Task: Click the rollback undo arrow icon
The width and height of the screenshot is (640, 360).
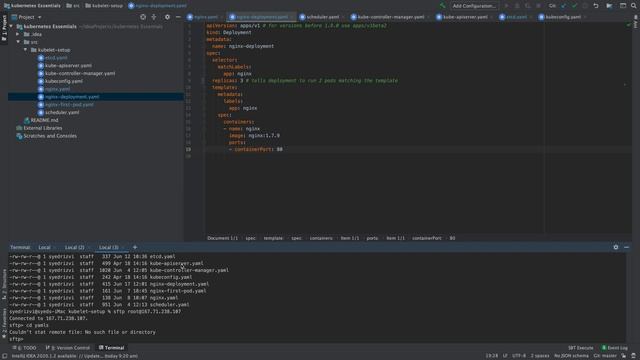Action: click(x=596, y=6)
